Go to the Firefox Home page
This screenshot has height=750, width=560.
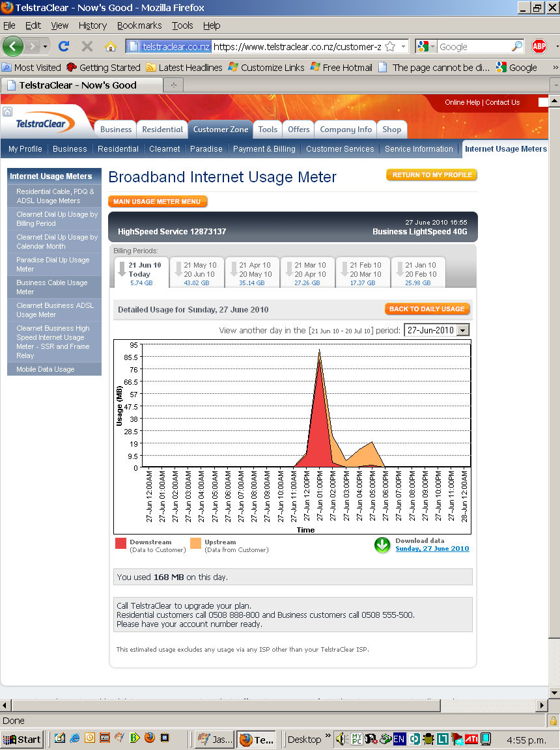[x=111, y=46]
